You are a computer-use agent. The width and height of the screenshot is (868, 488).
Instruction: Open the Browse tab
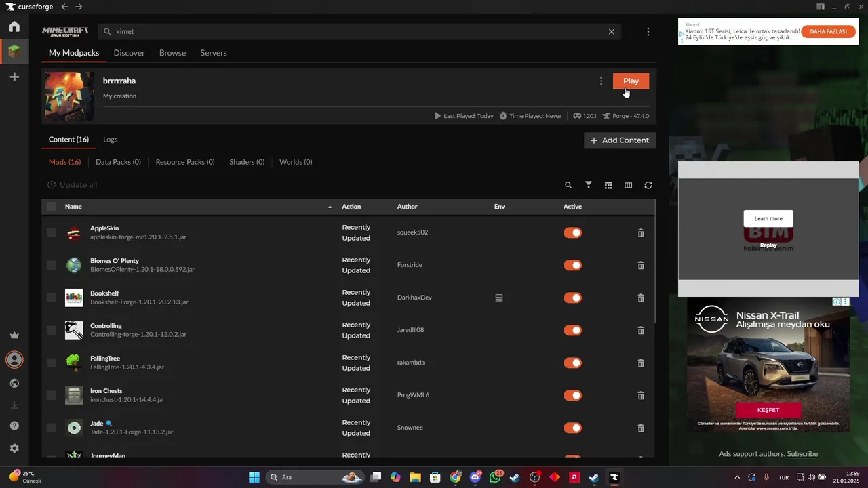point(172,53)
